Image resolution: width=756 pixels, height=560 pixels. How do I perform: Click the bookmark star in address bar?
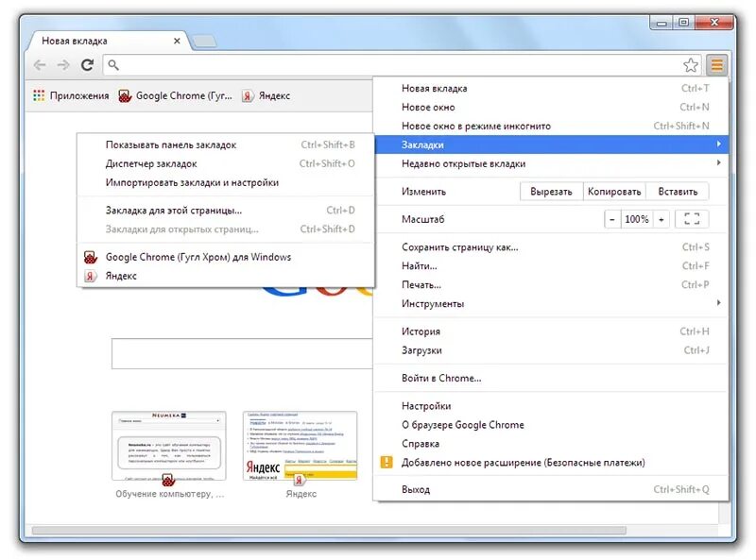click(x=691, y=64)
